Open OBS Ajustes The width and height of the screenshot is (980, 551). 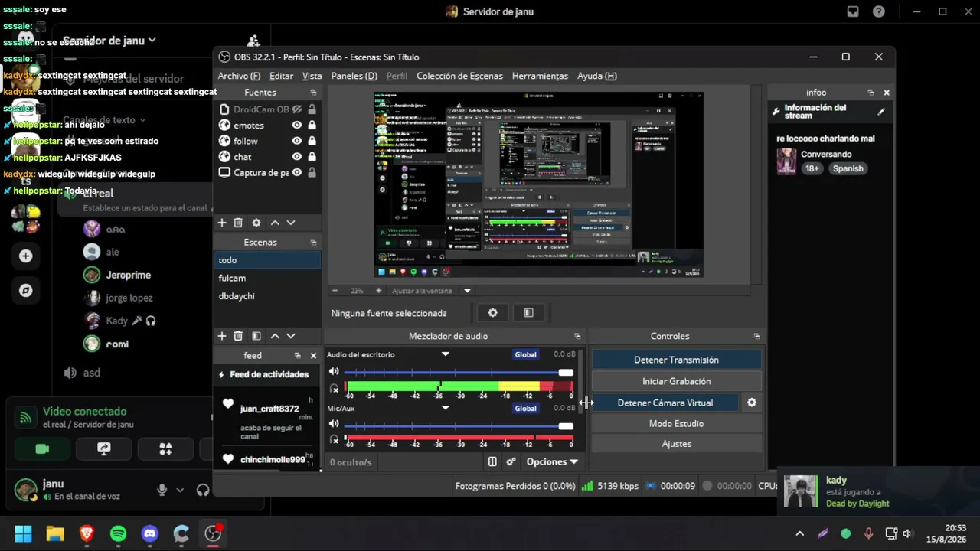pyautogui.click(x=676, y=444)
